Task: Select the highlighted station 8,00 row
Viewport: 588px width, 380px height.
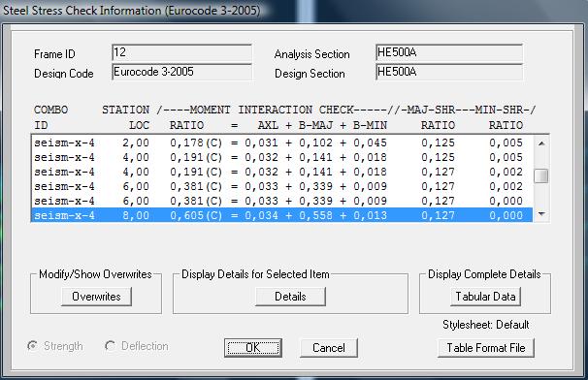Action: click(x=282, y=215)
